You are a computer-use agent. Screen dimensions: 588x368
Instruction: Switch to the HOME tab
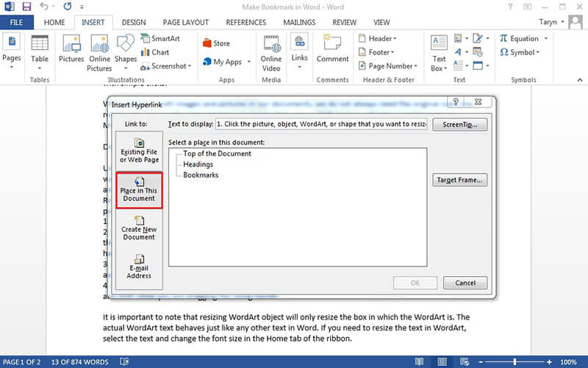(x=54, y=23)
